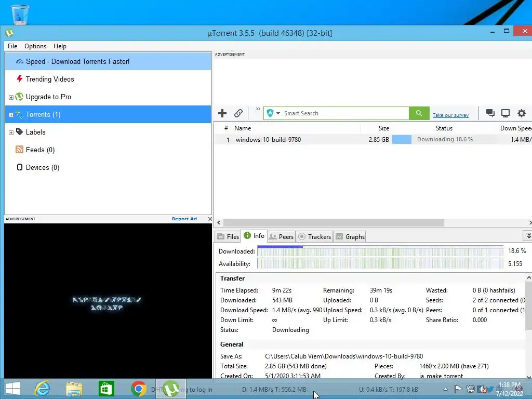Click the status bar download speed D: 1.4 MB/s
This screenshot has width=532, height=399.
(x=274, y=390)
